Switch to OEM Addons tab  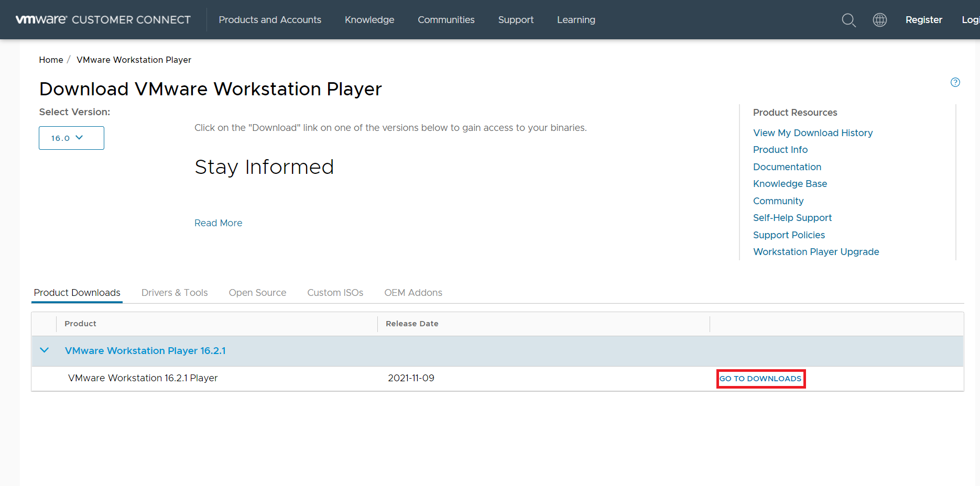point(413,293)
